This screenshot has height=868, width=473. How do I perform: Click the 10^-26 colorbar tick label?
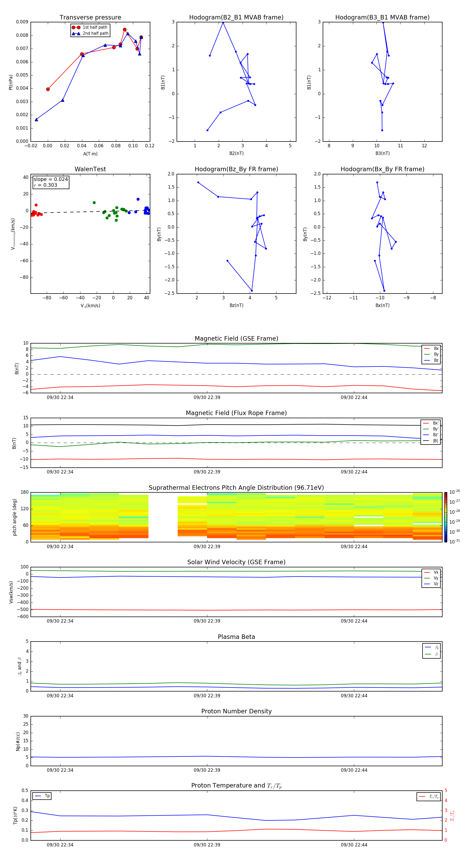click(455, 492)
